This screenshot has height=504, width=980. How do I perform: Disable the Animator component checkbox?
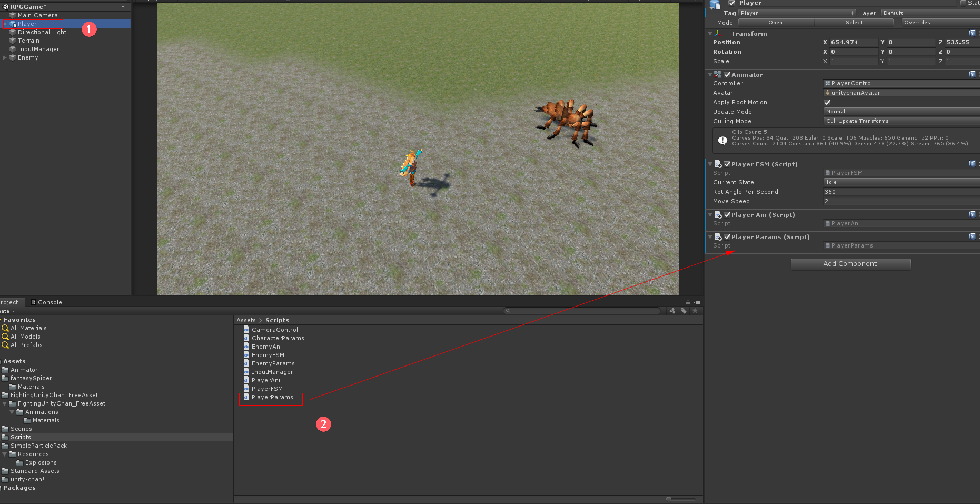tap(727, 75)
